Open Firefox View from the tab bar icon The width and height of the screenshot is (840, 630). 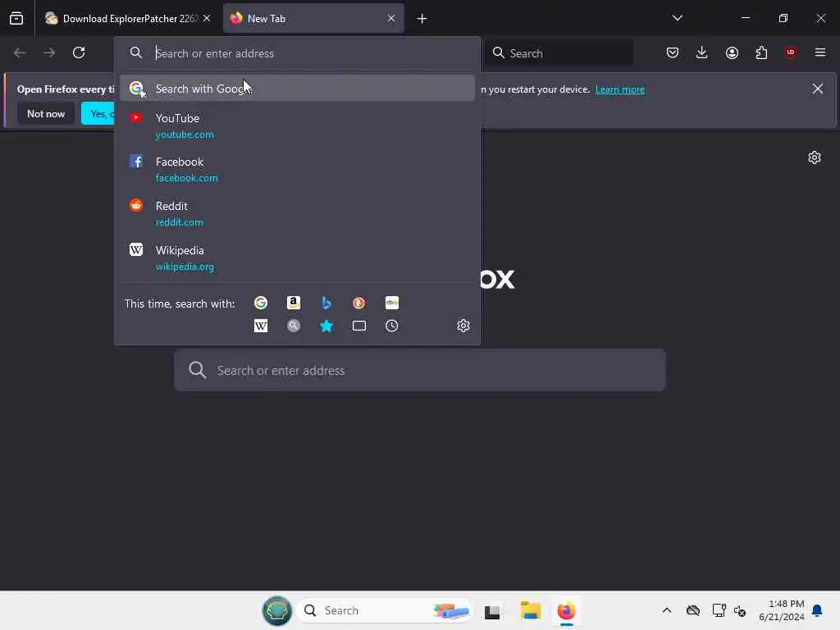click(x=16, y=18)
